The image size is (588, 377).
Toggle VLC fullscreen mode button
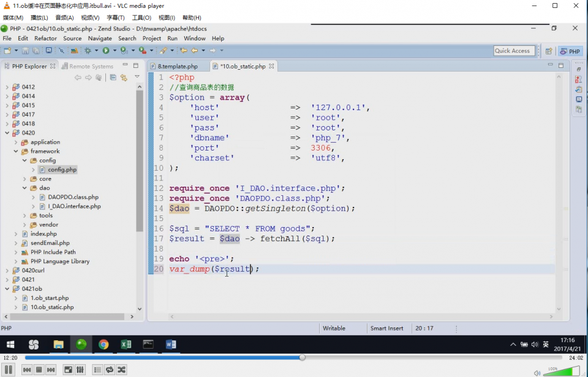(x=68, y=370)
